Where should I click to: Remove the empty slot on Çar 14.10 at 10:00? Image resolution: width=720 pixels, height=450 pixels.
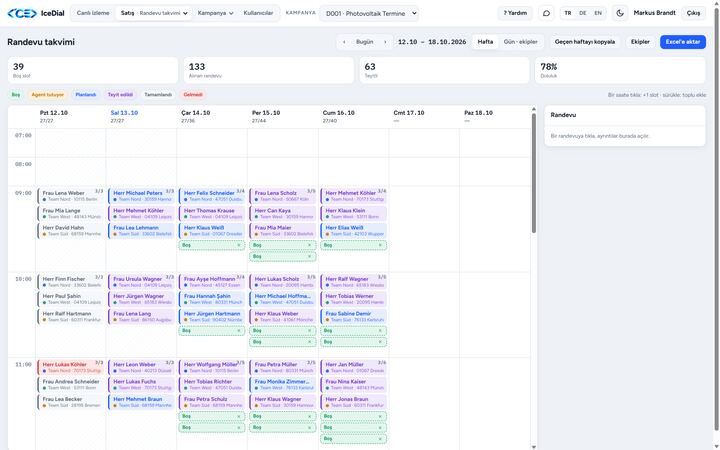click(x=239, y=331)
